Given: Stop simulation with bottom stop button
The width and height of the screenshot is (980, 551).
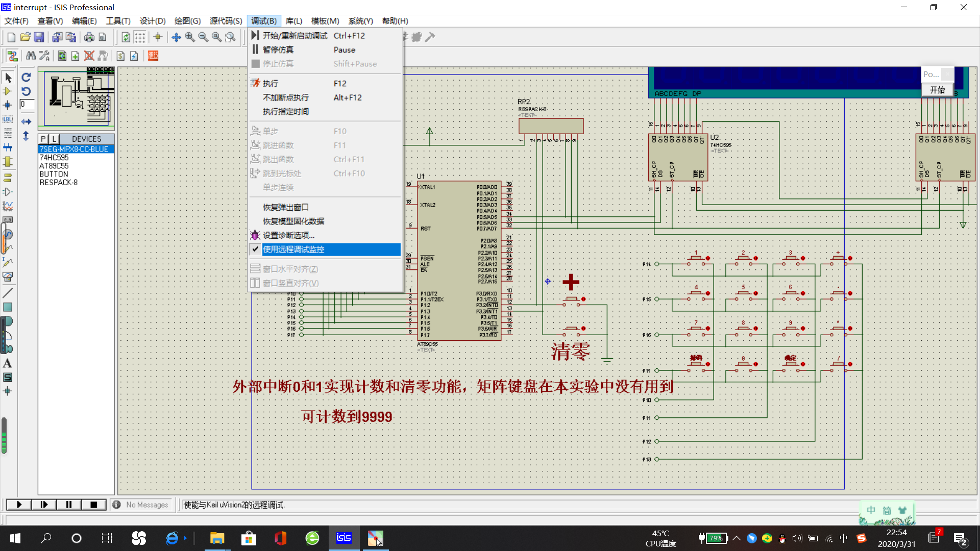Looking at the screenshot, I should 94,505.
